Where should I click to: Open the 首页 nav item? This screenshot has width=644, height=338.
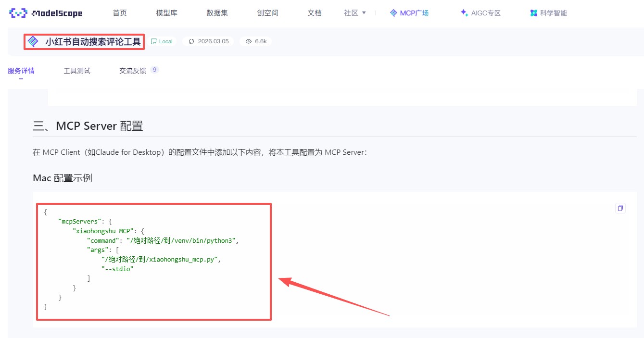120,13
